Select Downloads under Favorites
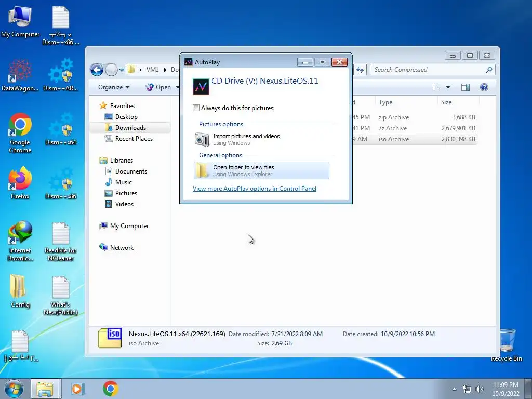The height and width of the screenshot is (399, 532). (130, 128)
